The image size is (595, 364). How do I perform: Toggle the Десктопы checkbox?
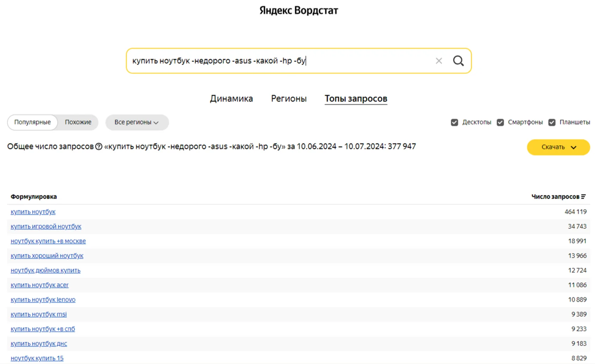454,122
